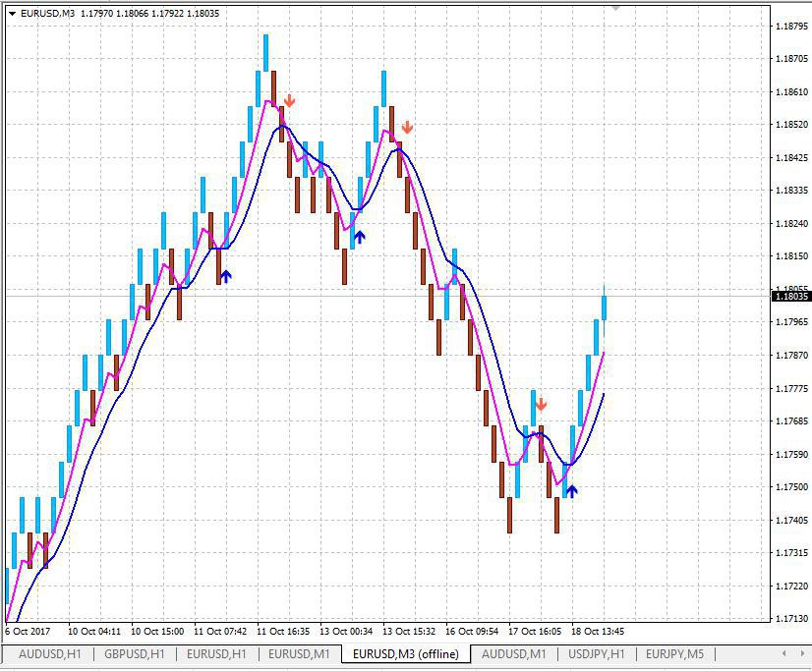Image resolution: width=812 pixels, height=671 pixels.
Task: Click the 1.18795 price scale label
Action: point(791,26)
